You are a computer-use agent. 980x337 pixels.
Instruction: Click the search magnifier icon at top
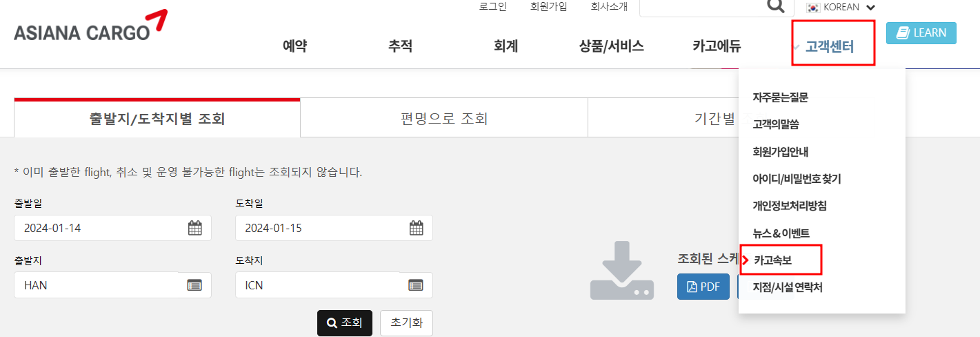[776, 6]
